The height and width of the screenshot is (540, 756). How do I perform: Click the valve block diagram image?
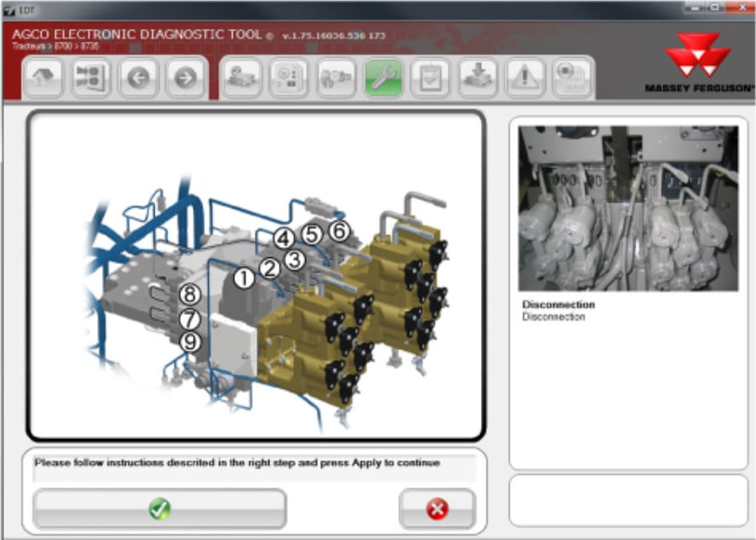click(256, 276)
